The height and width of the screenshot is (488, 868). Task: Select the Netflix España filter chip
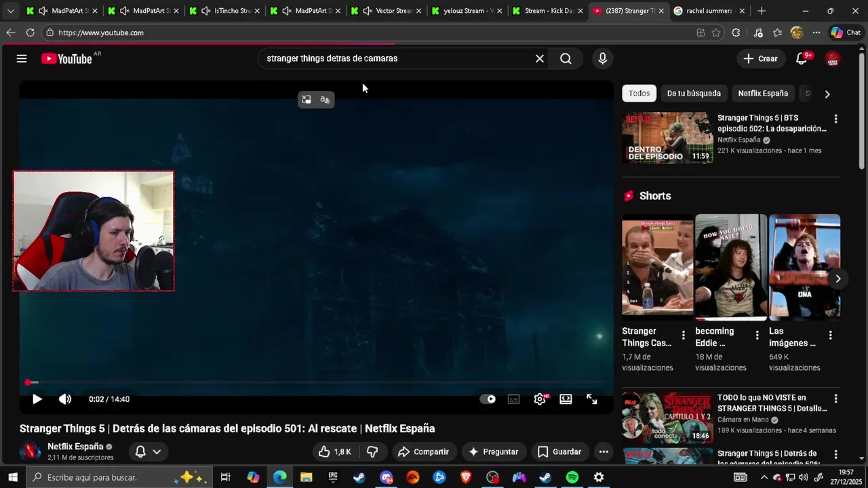(x=763, y=94)
